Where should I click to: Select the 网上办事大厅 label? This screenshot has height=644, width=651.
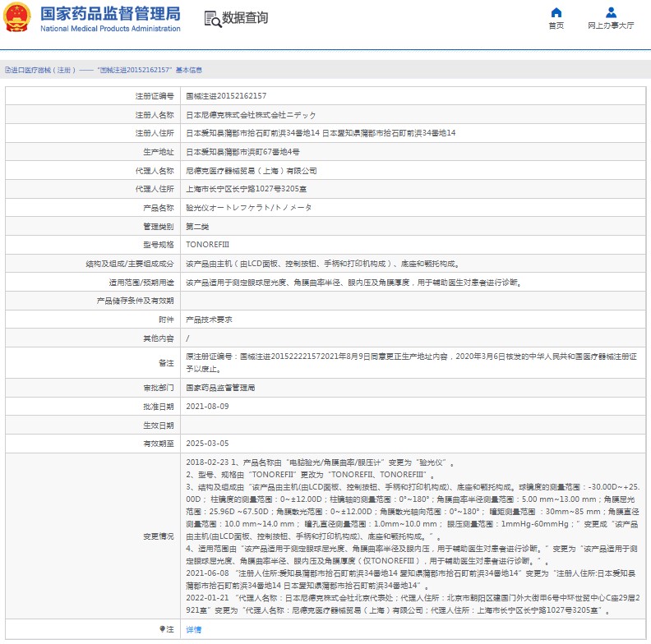[611, 25]
